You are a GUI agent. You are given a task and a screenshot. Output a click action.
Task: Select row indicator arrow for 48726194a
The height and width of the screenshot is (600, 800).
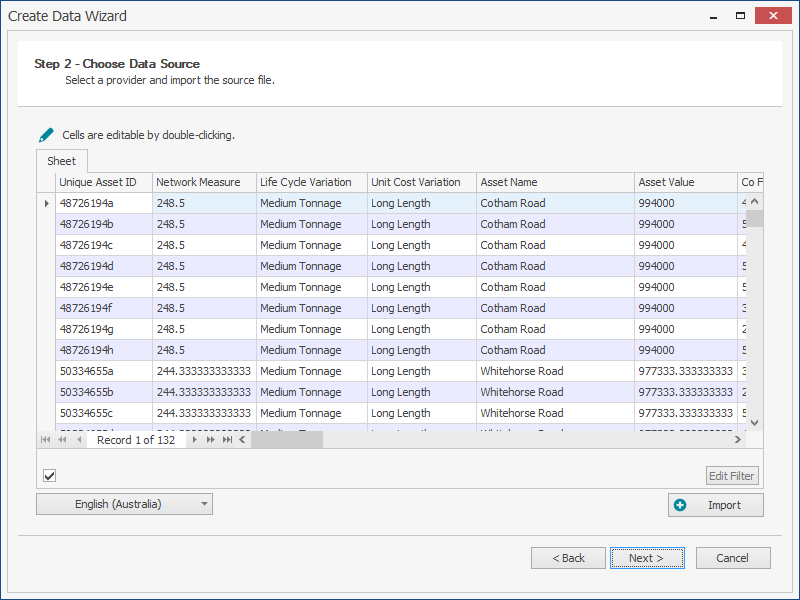tap(46, 203)
